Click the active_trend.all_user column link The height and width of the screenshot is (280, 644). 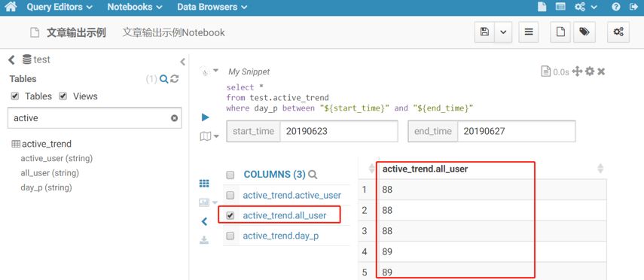[285, 215]
